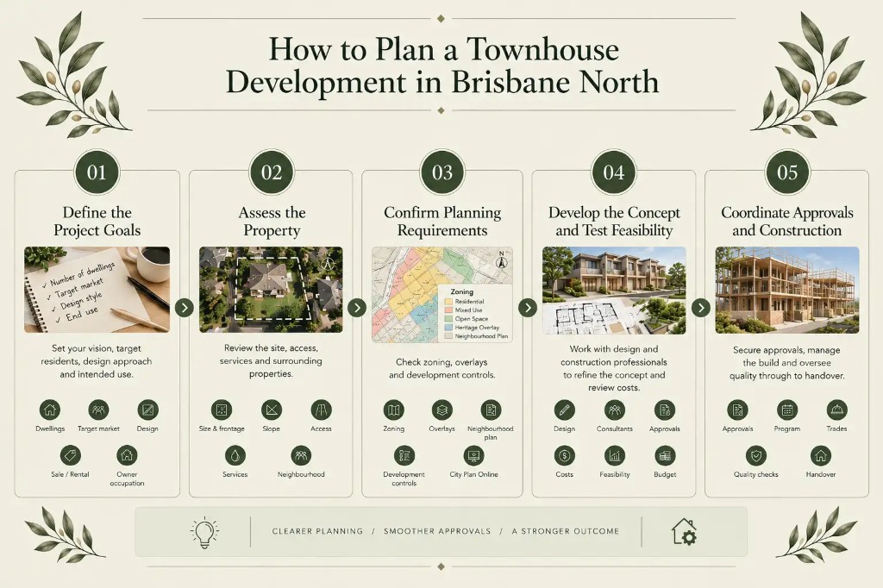Viewport: 883px width, 588px height.
Task: Click the house with gear icon in footer
Action: pos(684,532)
